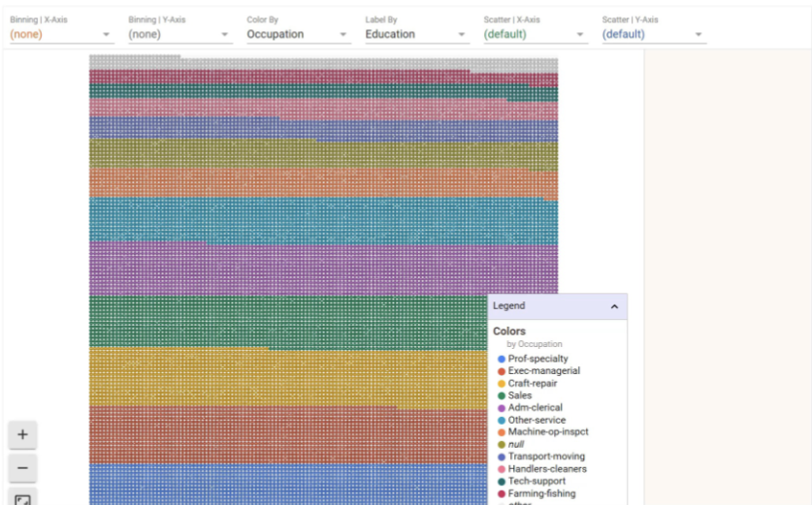Click the 'by Occupation' legend subtitle
The width and height of the screenshot is (812, 505).
pos(534,344)
